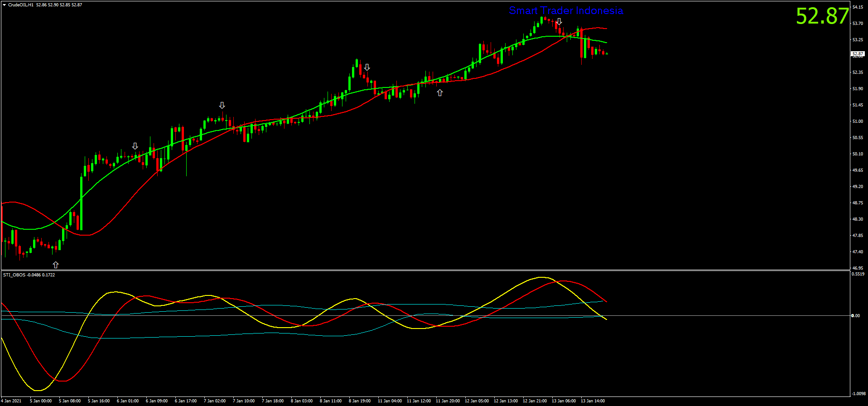Select the down arrow signal above 7 Jan 02:00 candles
This screenshot has height=406, width=868.
[x=222, y=105]
